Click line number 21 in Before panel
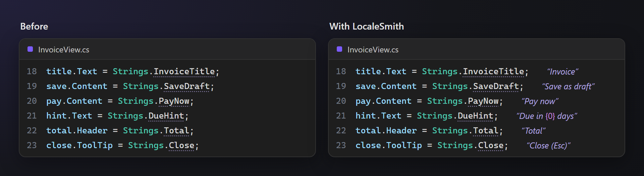This screenshot has height=176, width=644. click(32, 116)
